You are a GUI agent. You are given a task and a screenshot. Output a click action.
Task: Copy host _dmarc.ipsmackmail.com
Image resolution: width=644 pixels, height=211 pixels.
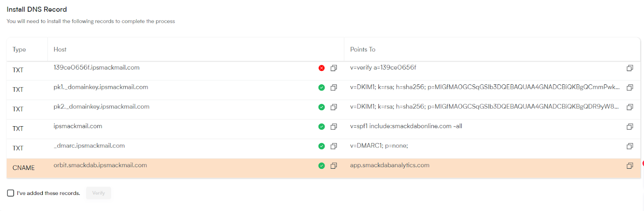pos(334,146)
